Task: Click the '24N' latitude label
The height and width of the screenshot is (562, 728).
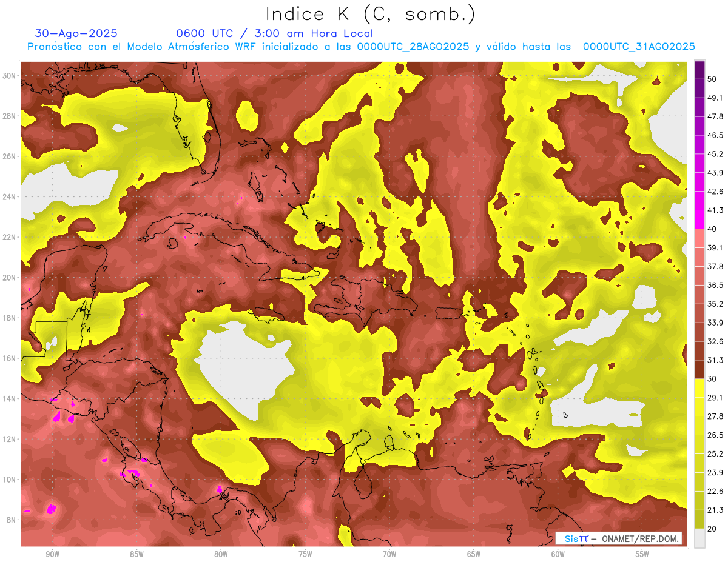Action: click(x=9, y=197)
